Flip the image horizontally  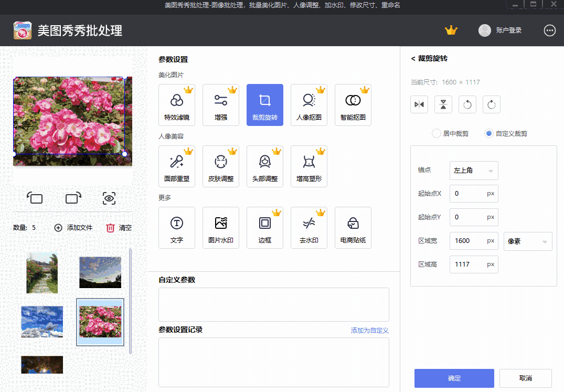[x=419, y=104]
